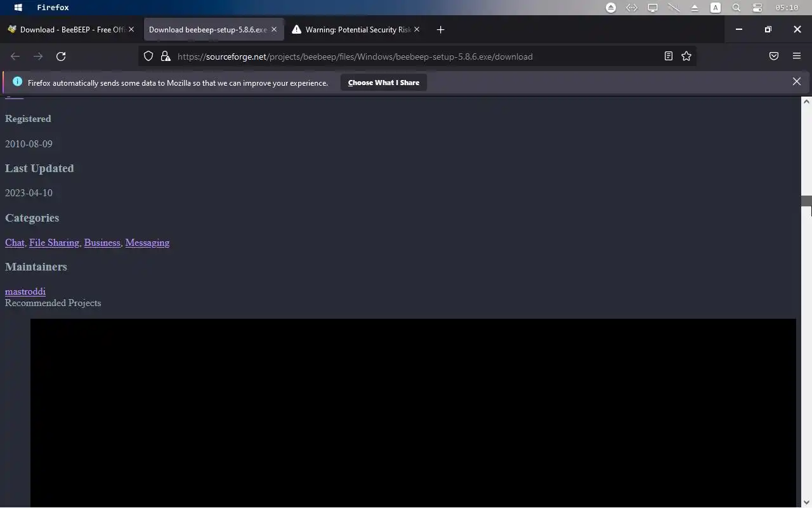This screenshot has width=812, height=508.
Task: Open a new tab with the plus button
Action: point(440,29)
